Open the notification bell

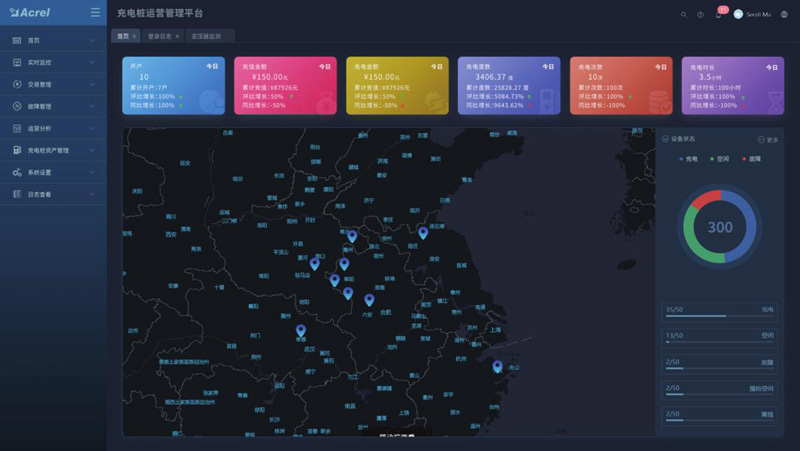tap(718, 14)
